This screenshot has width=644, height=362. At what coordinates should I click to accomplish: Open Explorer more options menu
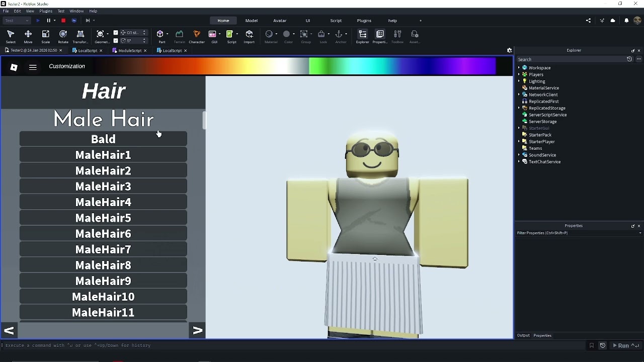pos(639,59)
